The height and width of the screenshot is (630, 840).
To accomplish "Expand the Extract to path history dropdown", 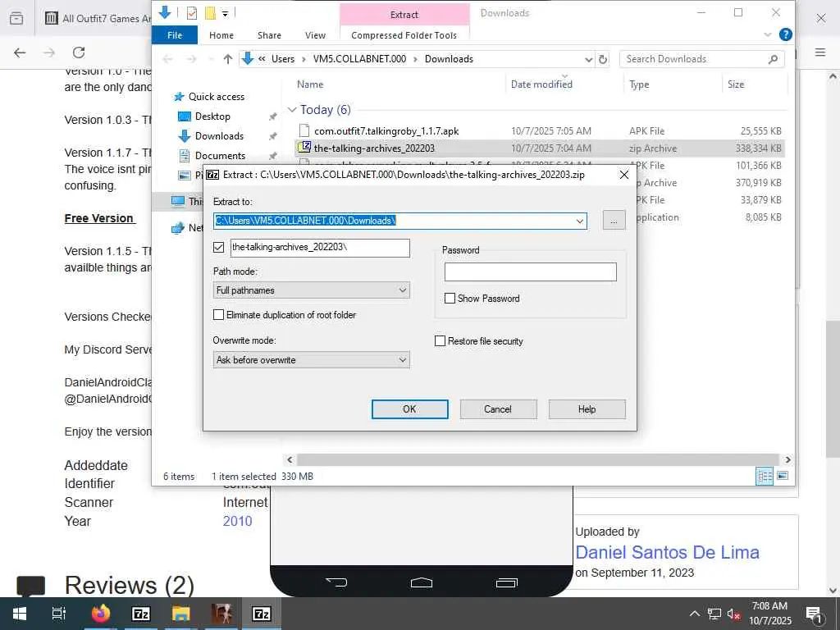I will [580, 221].
